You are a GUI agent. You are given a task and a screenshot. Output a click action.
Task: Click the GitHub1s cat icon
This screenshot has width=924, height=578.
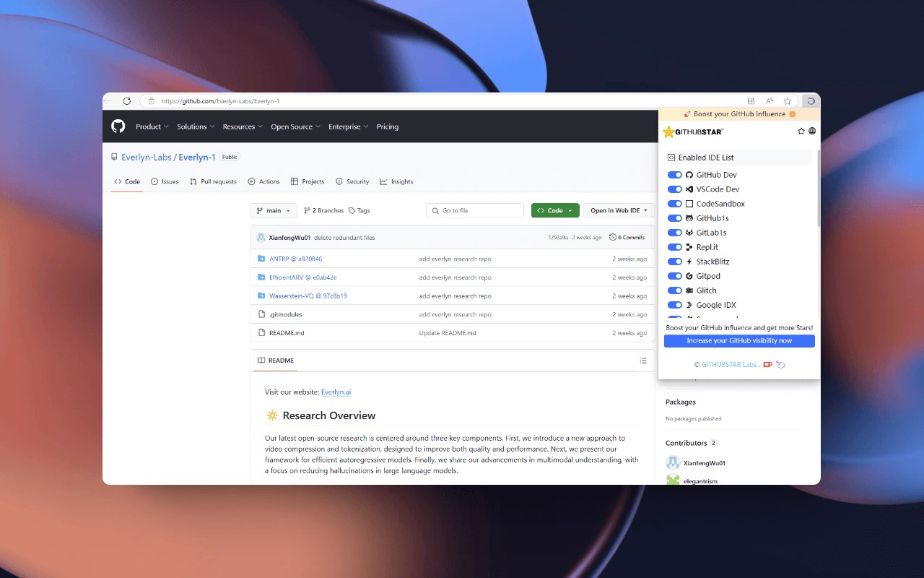click(689, 218)
